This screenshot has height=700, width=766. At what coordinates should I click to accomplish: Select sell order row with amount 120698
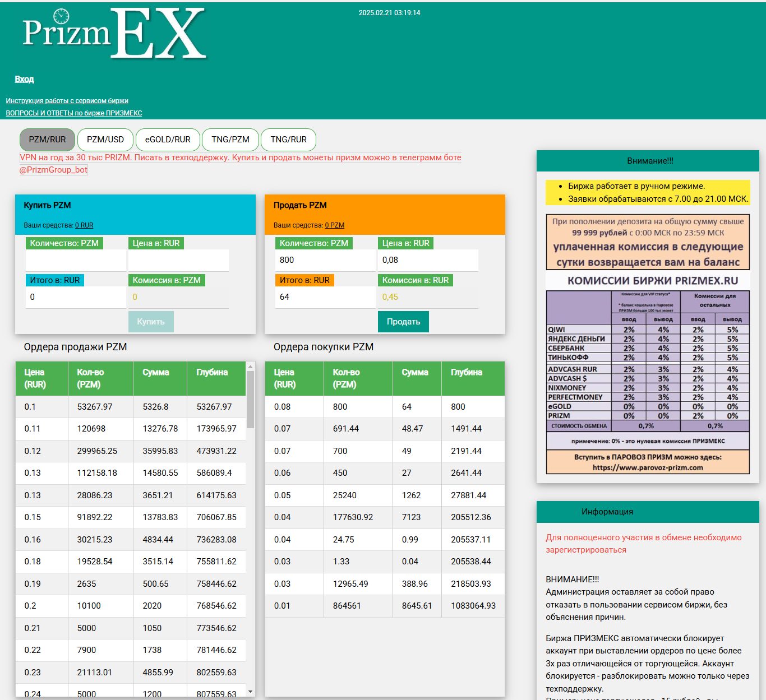(x=131, y=429)
